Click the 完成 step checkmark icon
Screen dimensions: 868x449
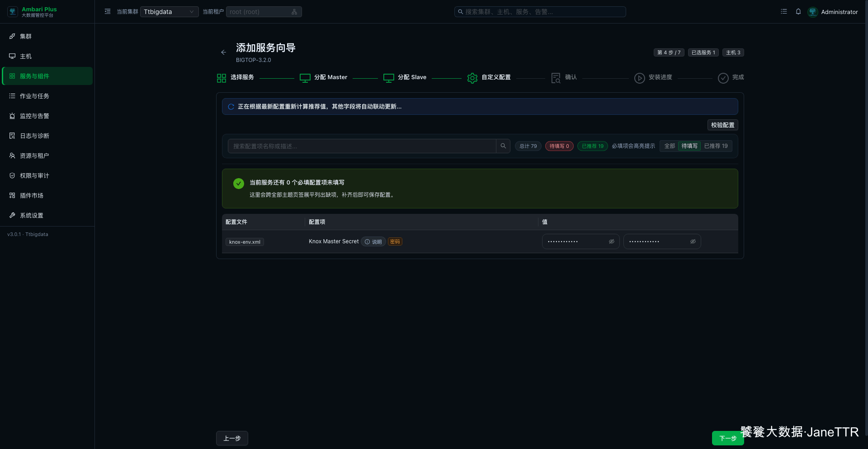click(x=723, y=78)
